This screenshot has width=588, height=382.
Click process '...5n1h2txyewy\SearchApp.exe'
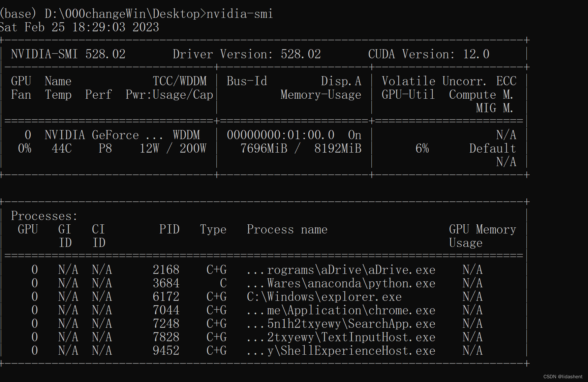[x=341, y=324]
